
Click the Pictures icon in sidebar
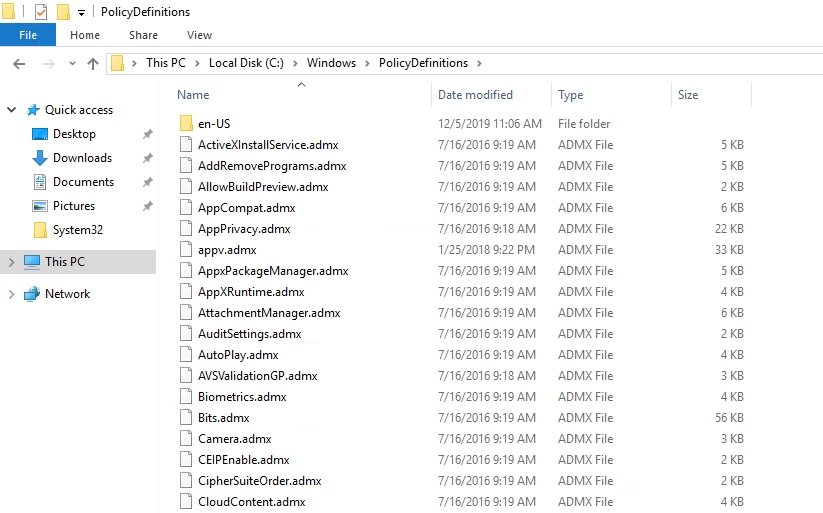point(40,206)
